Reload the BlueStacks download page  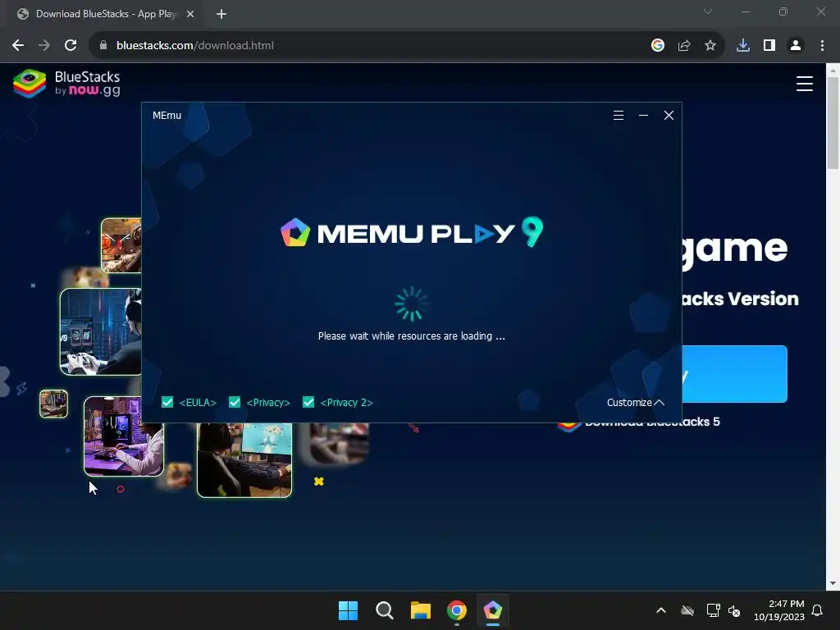[71, 46]
